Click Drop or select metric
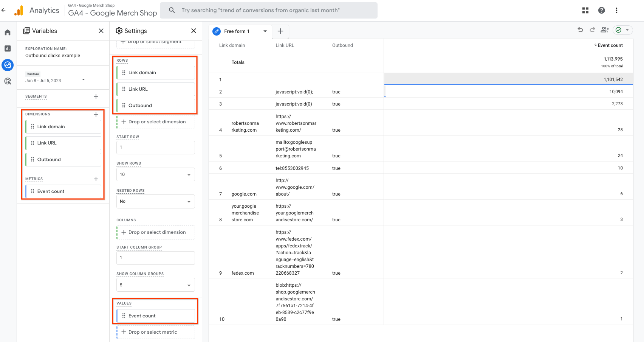The image size is (644, 342). click(153, 332)
